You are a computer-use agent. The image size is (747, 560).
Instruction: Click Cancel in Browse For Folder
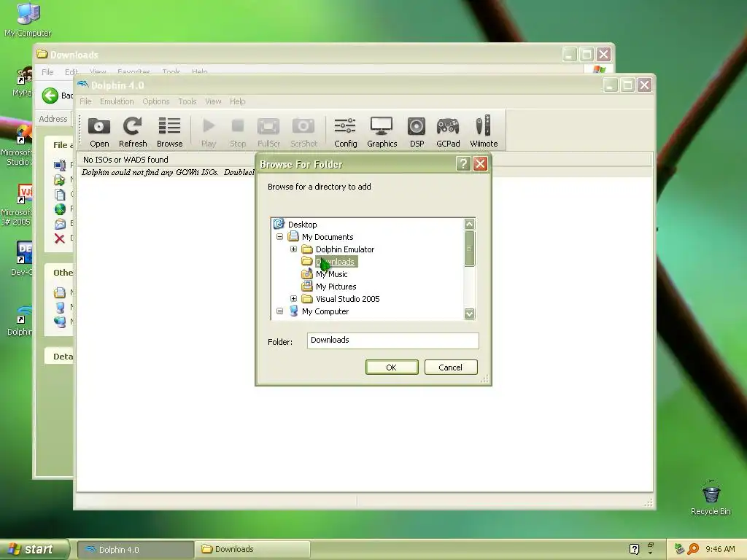451,367
